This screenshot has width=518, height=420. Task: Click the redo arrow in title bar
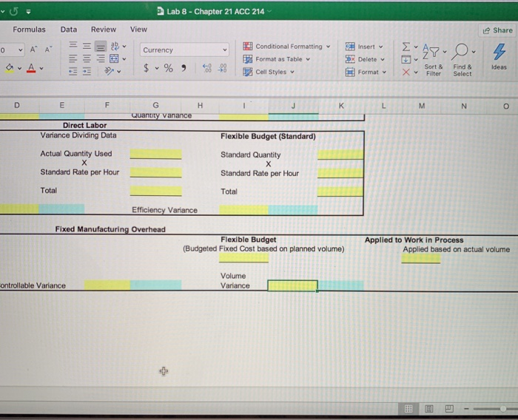(14, 12)
